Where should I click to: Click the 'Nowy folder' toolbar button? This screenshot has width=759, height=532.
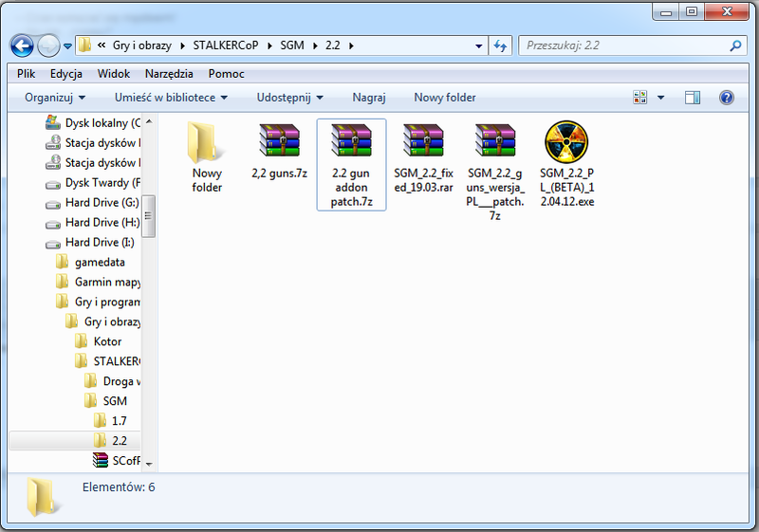tap(444, 98)
